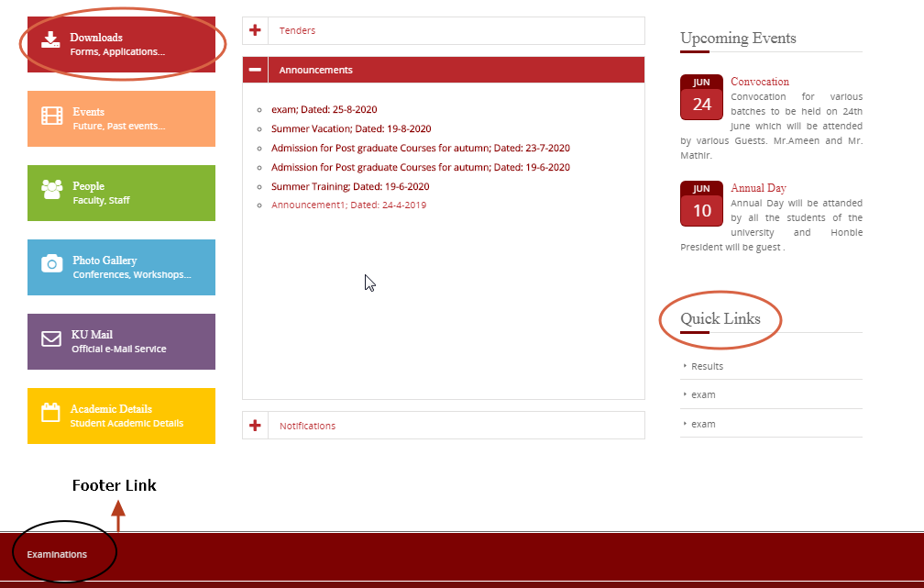Click the Downloads tile download icon
924x588 pixels.
(51, 39)
